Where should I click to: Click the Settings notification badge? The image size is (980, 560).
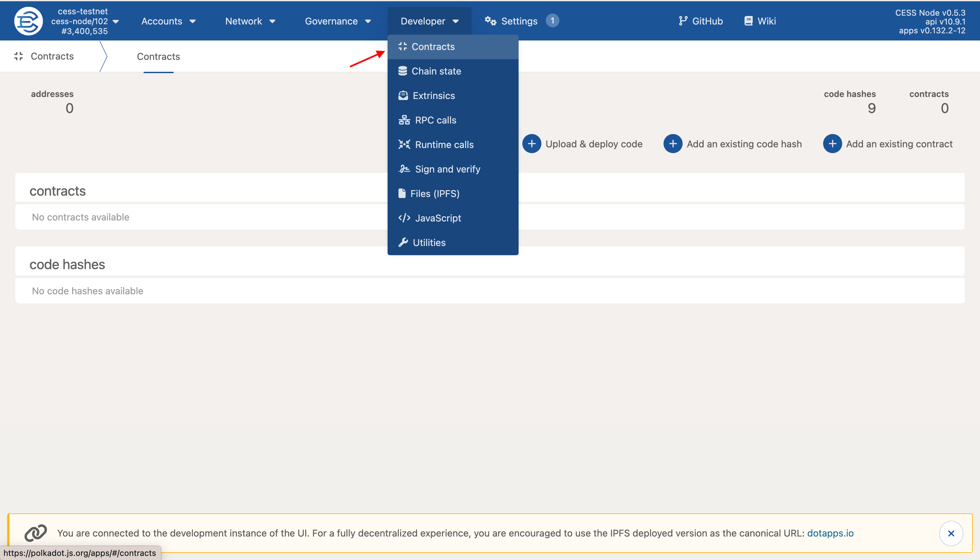tap(552, 21)
